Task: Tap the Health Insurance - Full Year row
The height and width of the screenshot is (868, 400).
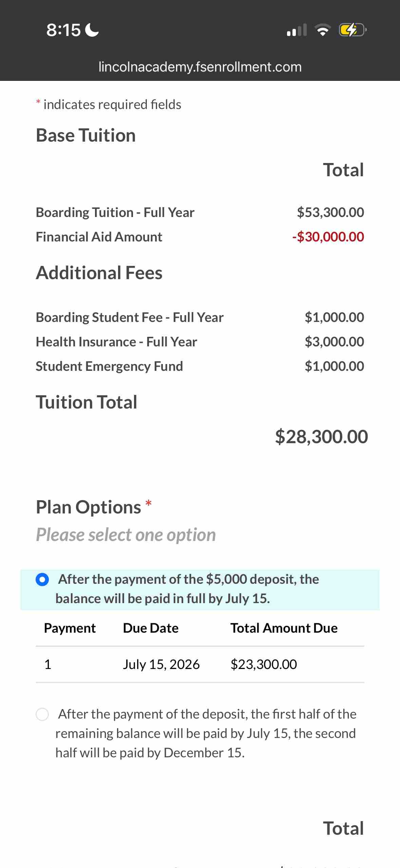Action: 200,342
